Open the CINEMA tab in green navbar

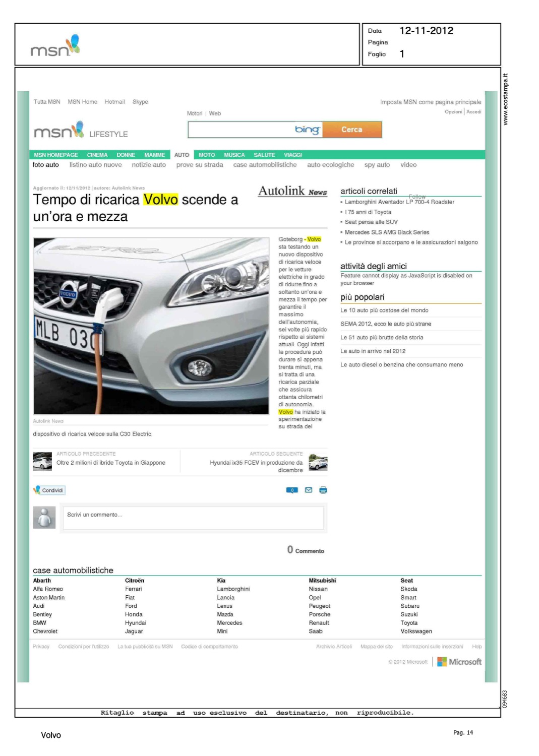pos(97,155)
